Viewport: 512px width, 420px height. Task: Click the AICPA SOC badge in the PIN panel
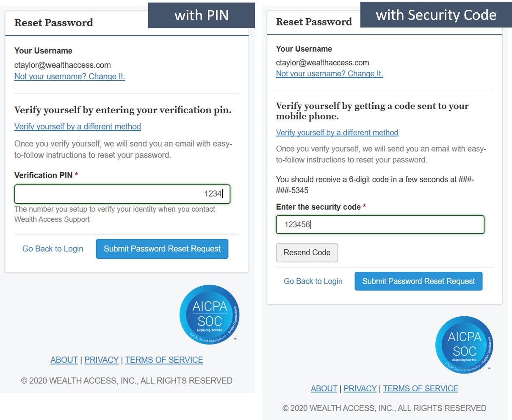pyautogui.click(x=209, y=314)
